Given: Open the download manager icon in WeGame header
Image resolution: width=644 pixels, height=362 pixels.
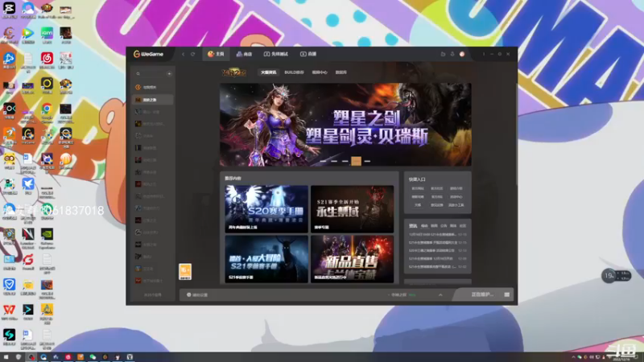Looking at the screenshot, I should tap(452, 54).
